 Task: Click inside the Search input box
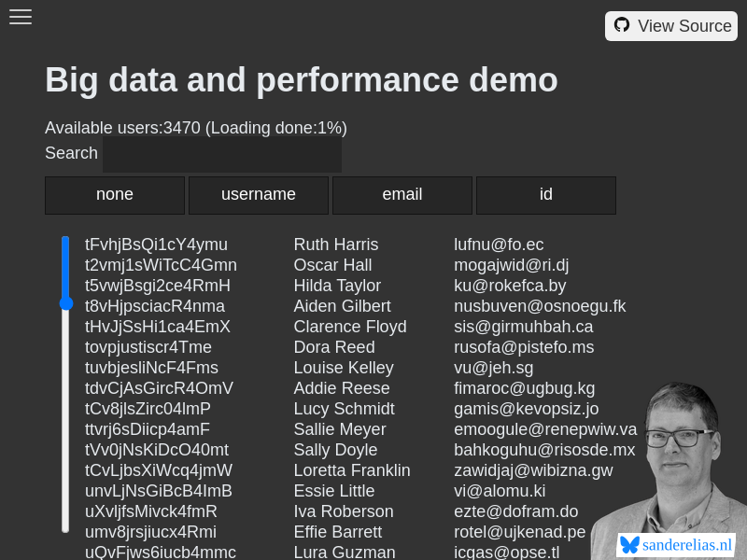coord(221,154)
